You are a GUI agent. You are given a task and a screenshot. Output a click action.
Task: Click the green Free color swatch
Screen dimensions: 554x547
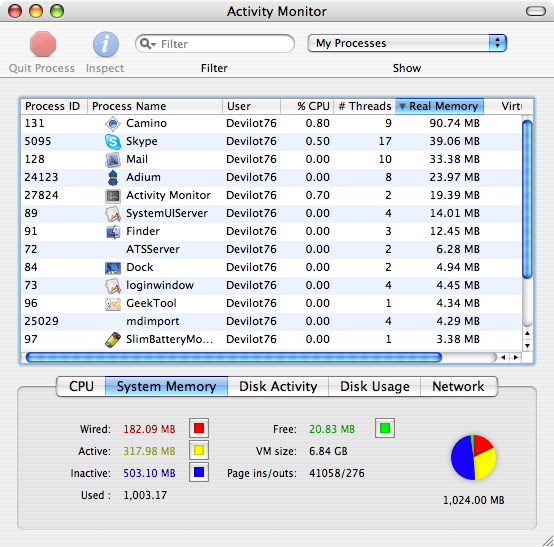(385, 428)
